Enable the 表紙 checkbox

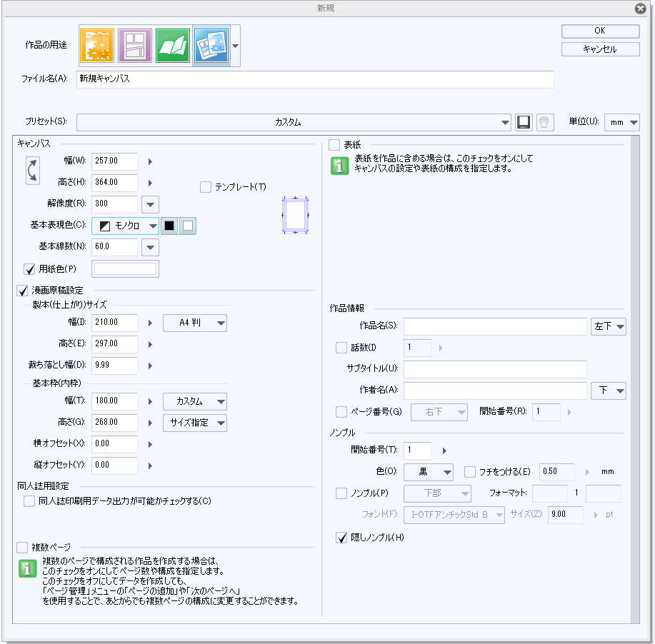pos(334,145)
